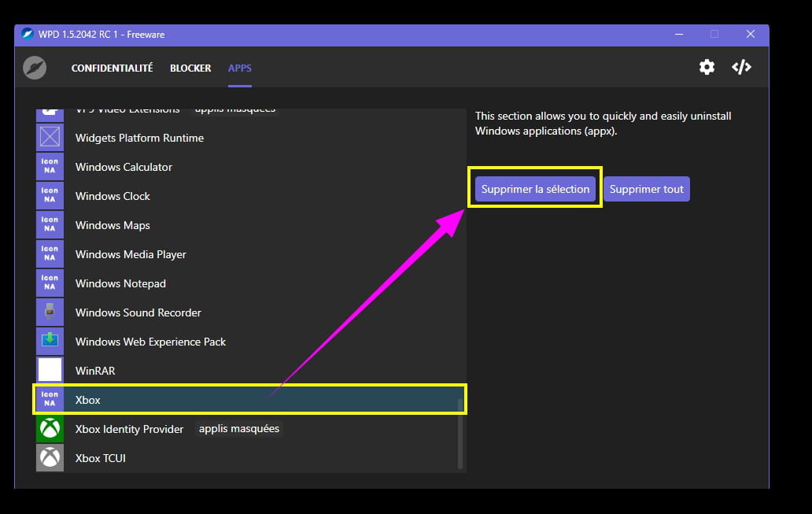Click the WinRAR white icon
Image resolution: width=812 pixels, height=514 pixels.
(x=50, y=370)
